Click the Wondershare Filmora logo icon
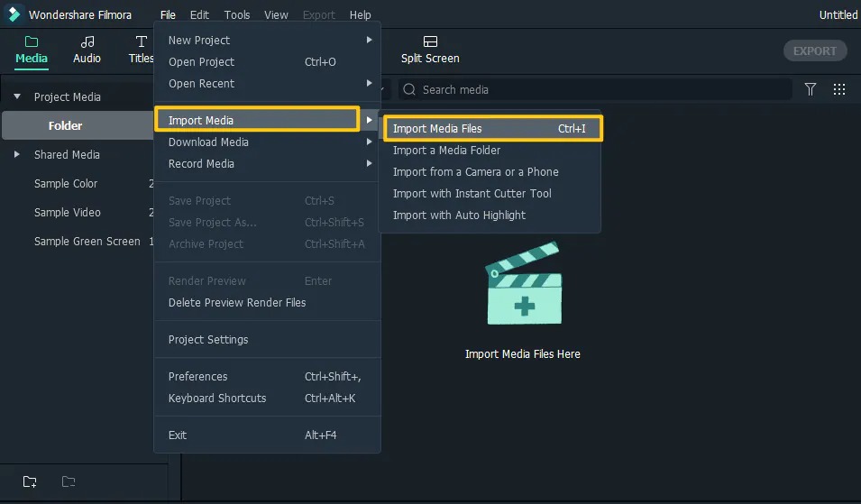Screen dimensions: 861x504 click(14, 14)
